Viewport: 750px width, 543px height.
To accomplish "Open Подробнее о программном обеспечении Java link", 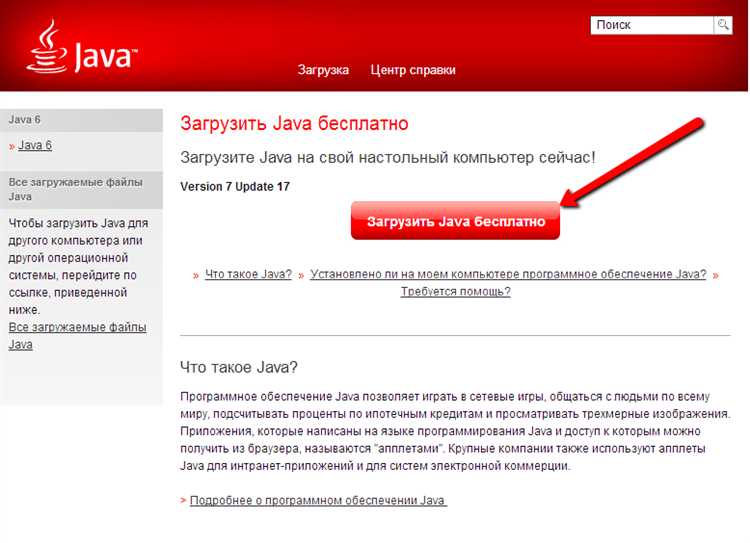I will pos(318,500).
